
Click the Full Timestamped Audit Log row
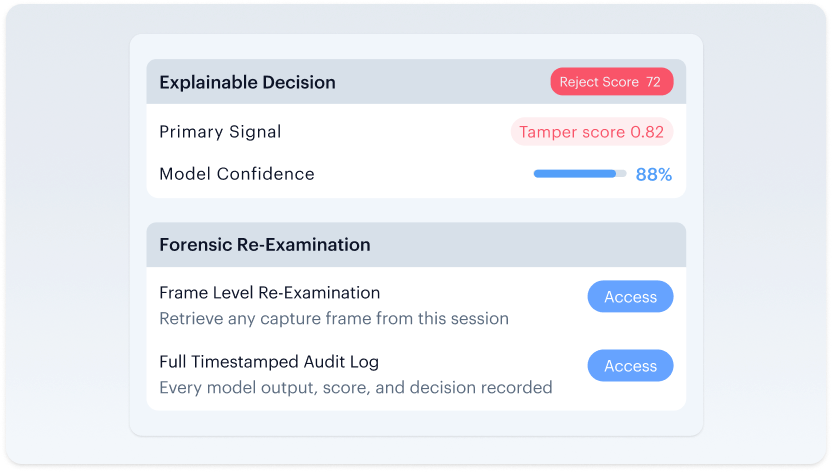pos(417,374)
